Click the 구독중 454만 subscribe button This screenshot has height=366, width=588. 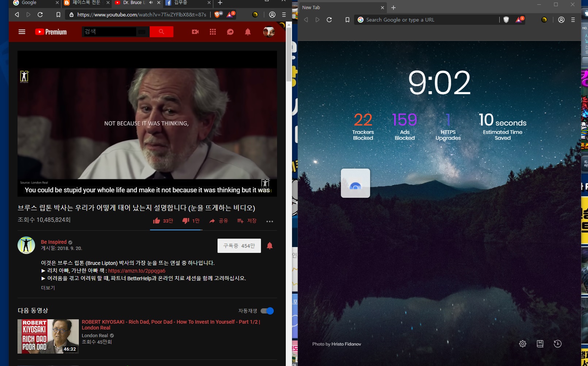tap(239, 246)
